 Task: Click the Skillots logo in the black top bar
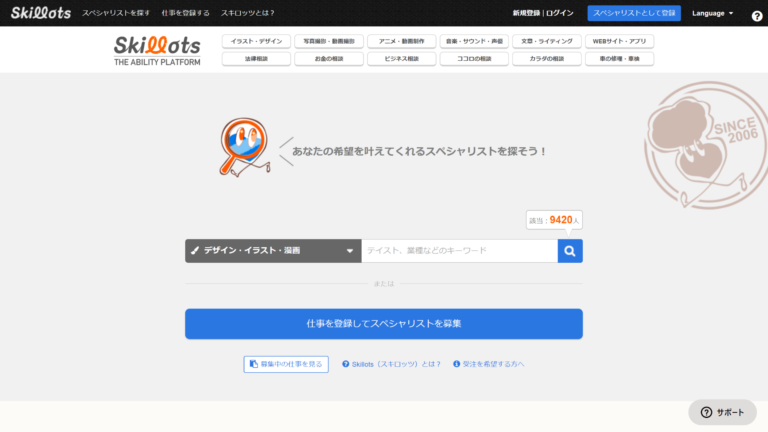(39, 13)
